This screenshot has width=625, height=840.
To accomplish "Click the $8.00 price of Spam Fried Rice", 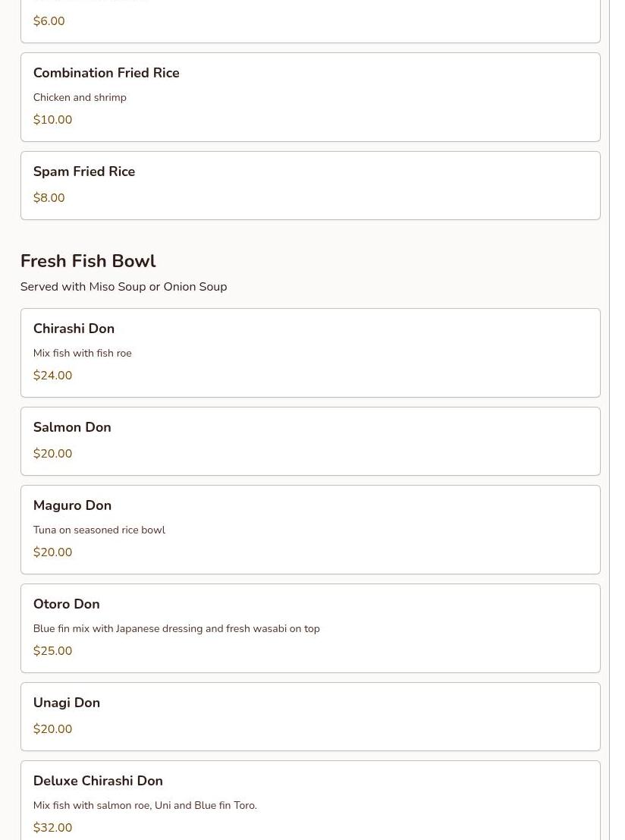I will tap(49, 198).
